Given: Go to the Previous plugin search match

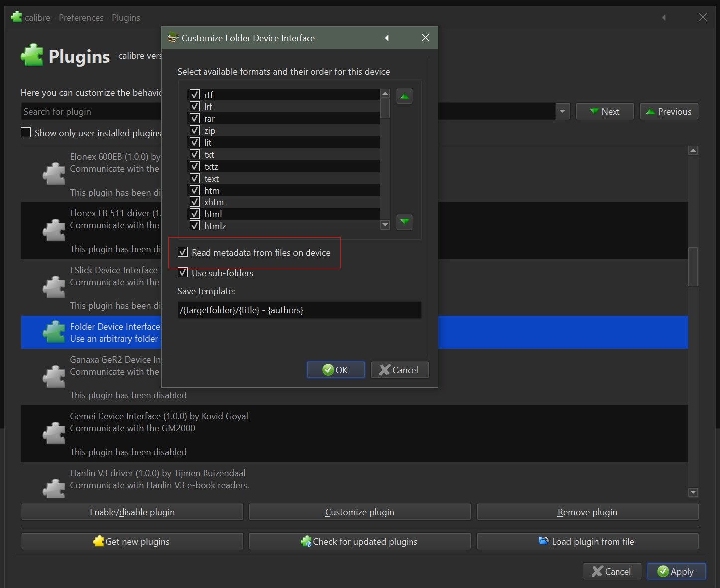Looking at the screenshot, I should point(669,111).
